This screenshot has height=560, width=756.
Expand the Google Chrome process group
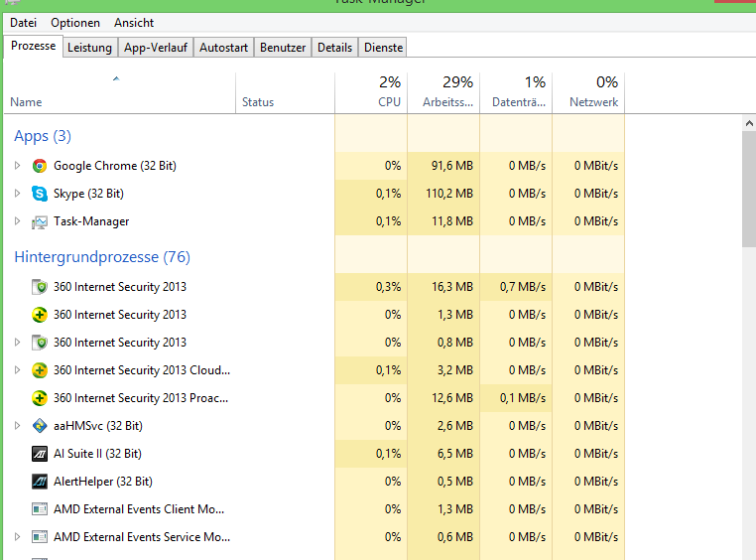click(x=17, y=166)
